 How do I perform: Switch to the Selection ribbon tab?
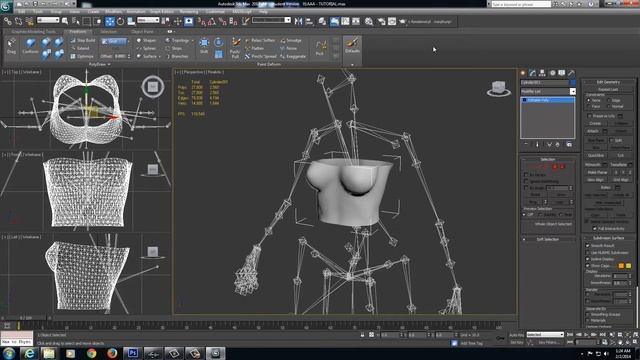pyautogui.click(x=108, y=31)
